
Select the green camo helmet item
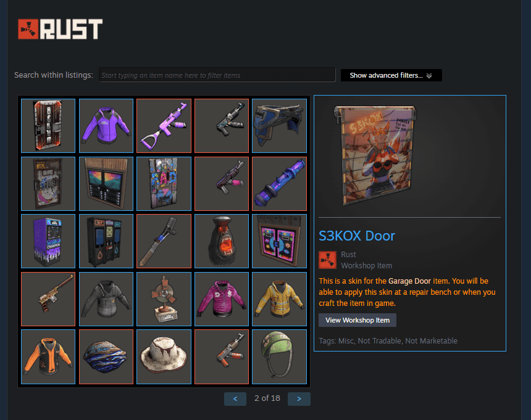coord(279,356)
